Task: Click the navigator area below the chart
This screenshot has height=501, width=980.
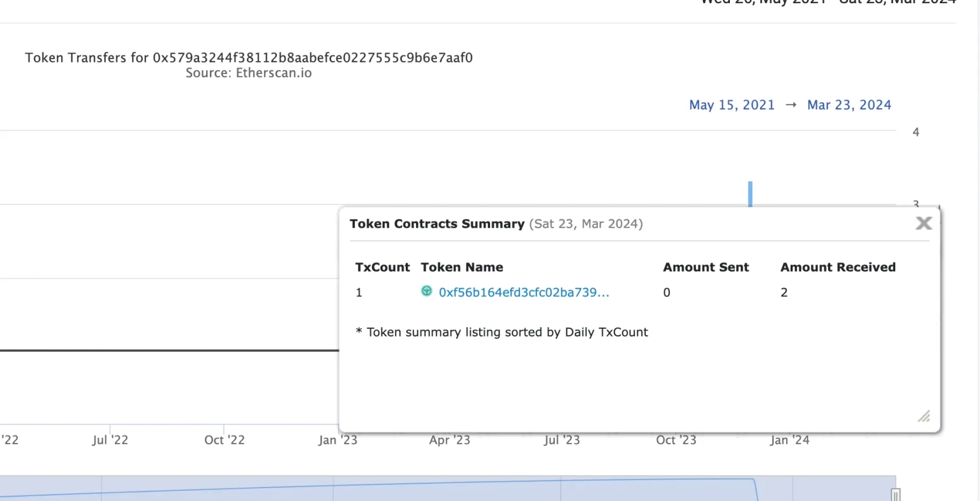Action: pyautogui.click(x=448, y=488)
